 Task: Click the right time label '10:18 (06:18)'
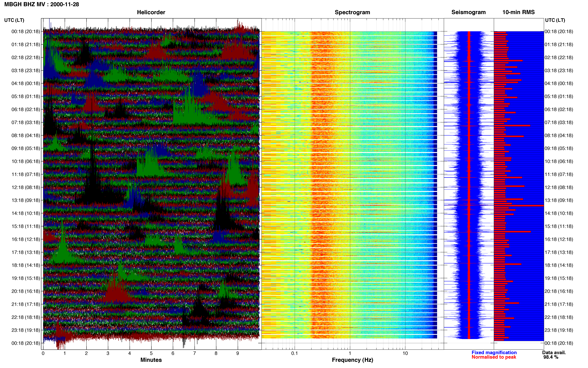[x=559, y=161]
